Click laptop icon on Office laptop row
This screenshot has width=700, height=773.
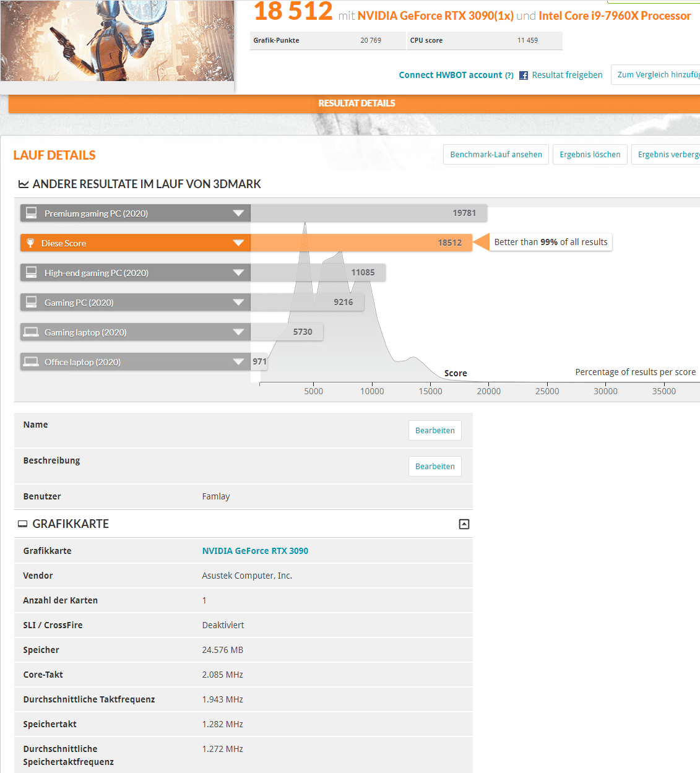pos(31,361)
